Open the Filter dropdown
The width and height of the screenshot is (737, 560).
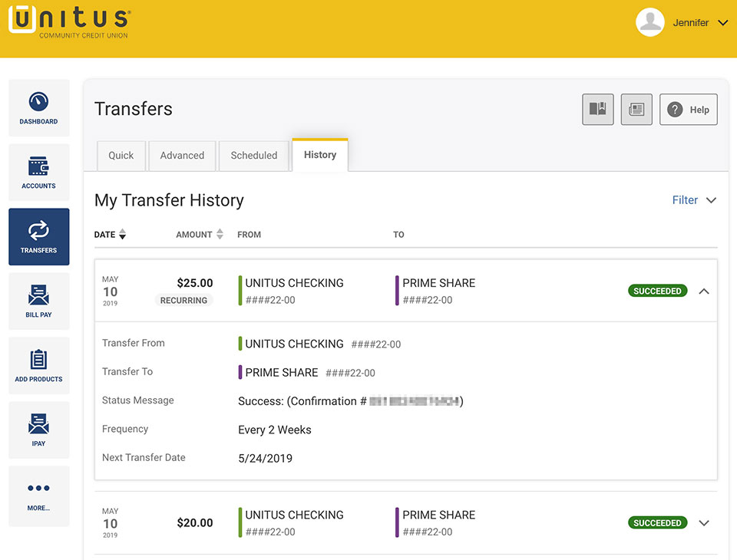point(694,200)
